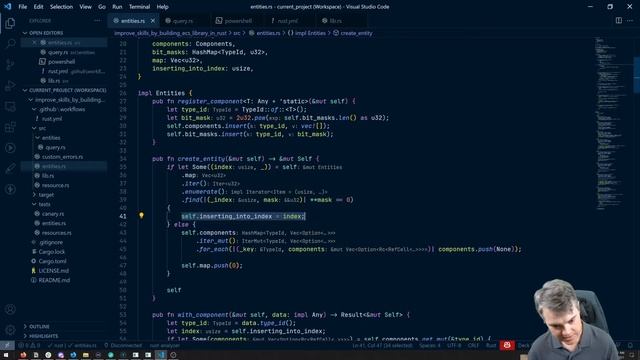Screen dimensions: 640x360
Task: Open query.rs under src entities folder
Action: pyautogui.click(x=55, y=147)
